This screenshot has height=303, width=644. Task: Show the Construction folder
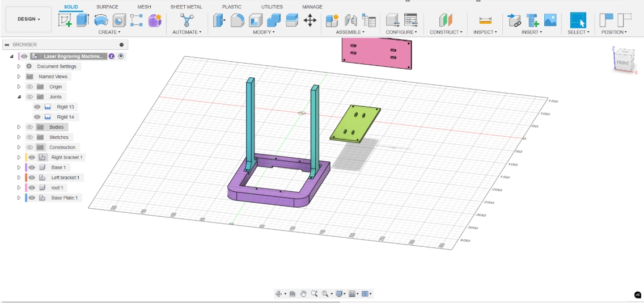[29, 147]
